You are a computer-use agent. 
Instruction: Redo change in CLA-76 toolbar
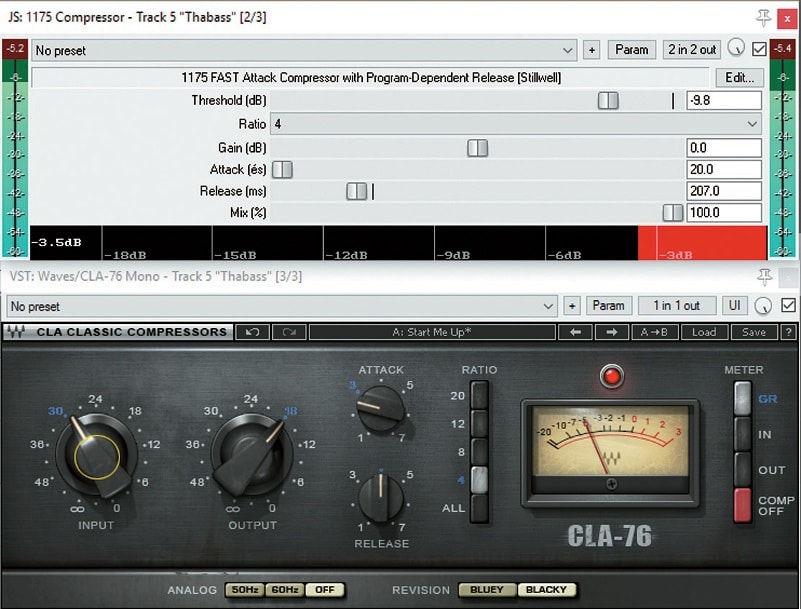point(289,332)
